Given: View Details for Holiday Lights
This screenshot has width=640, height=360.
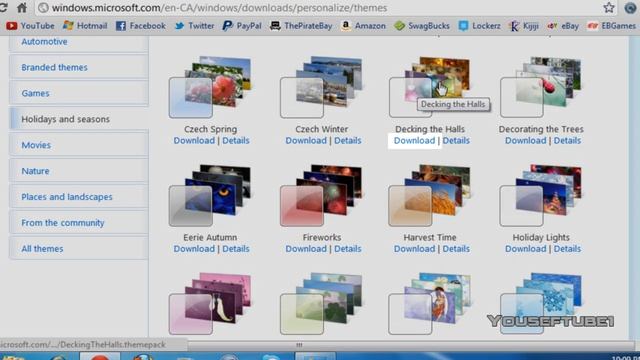Looking at the screenshot, I should (567, 249).
